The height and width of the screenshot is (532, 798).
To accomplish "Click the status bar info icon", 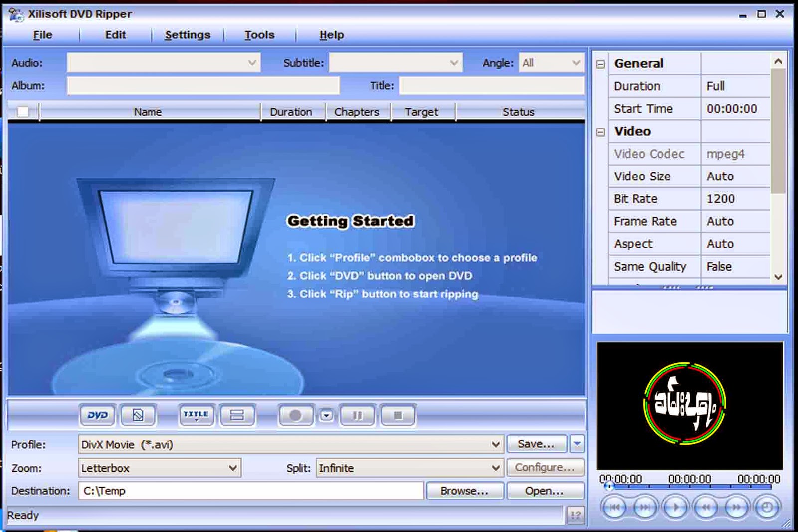I will coord(575,515).
